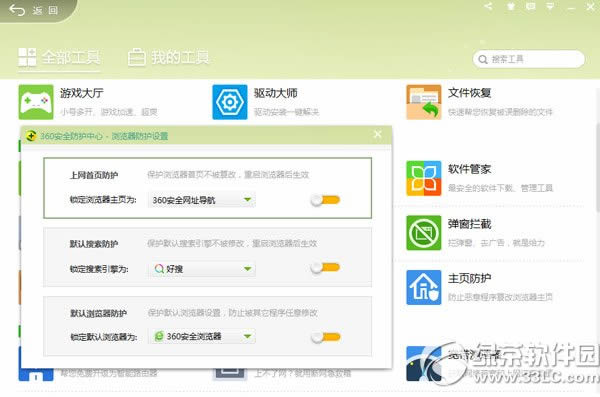Open the title bar dropdown menu icon
600x397 pixels.
550,6
